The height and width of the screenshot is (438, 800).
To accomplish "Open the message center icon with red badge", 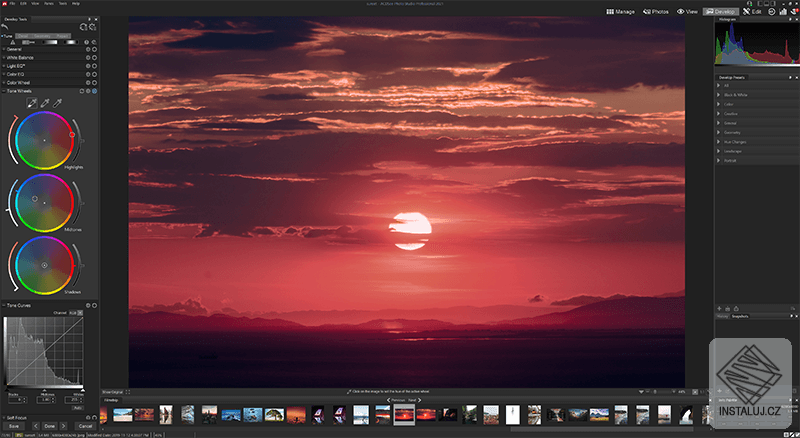I will pyautogui.click(x=794, y=11).
